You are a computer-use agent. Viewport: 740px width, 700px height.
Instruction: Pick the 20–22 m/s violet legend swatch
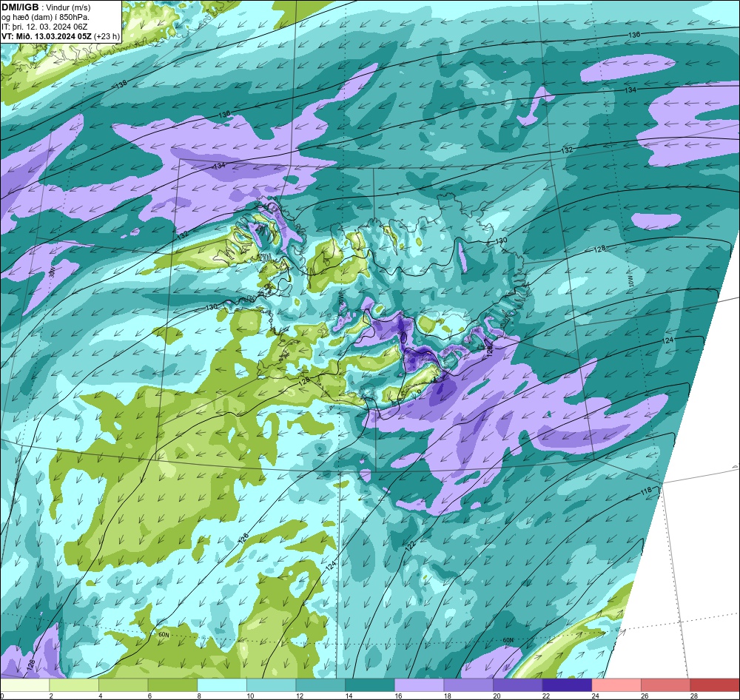coord(518,685)
